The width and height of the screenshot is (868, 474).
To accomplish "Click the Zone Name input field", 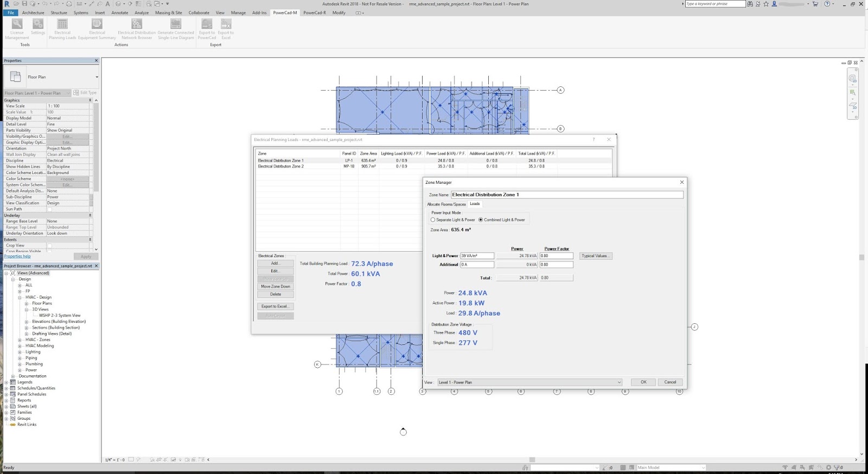I will point(567,195).
